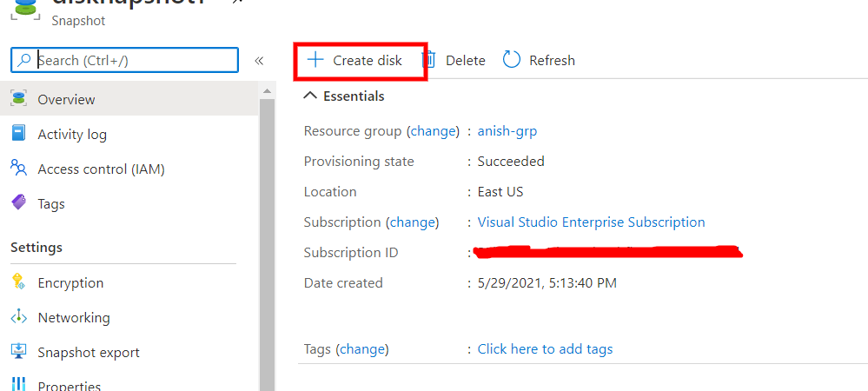Image resolution: width=868 pixels, height=391 pixels.
Task: Click the Overview snapshot icon in sidebar
Action: pyautogui.click(x=19, y=99)
